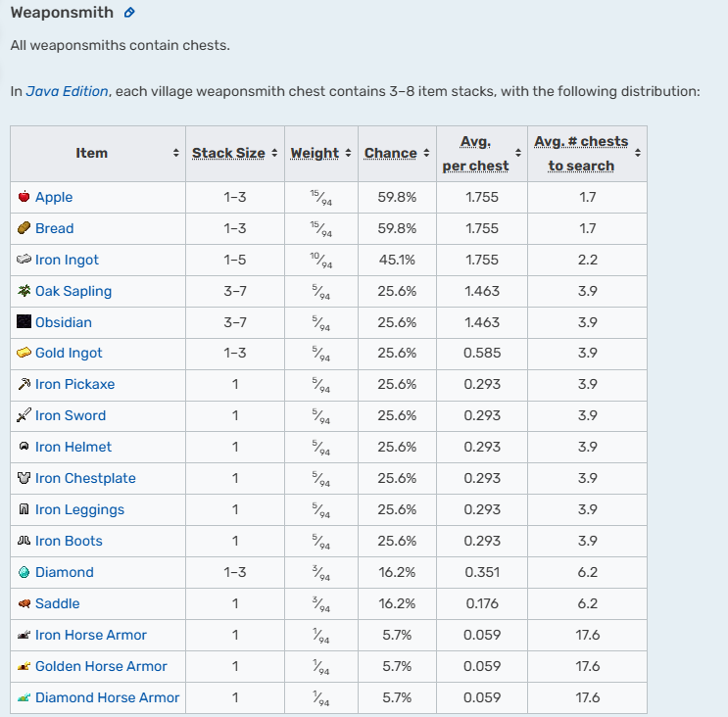
Task: Sort by Stack Size column arrows
Action: [x=274, y=154]
